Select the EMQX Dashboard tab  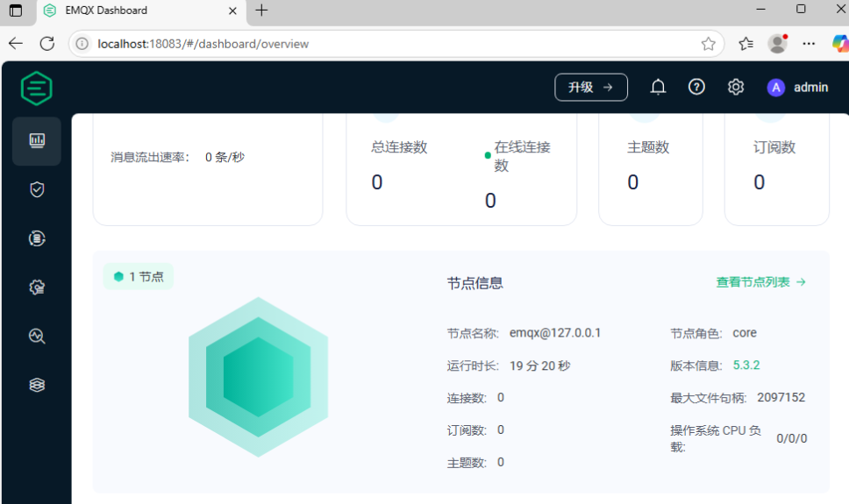[141, 11]
